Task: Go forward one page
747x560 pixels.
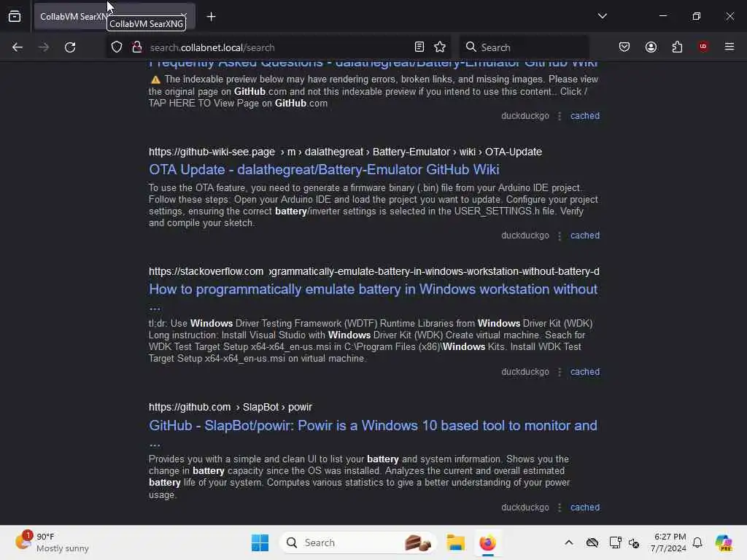Action: (43, 47)
